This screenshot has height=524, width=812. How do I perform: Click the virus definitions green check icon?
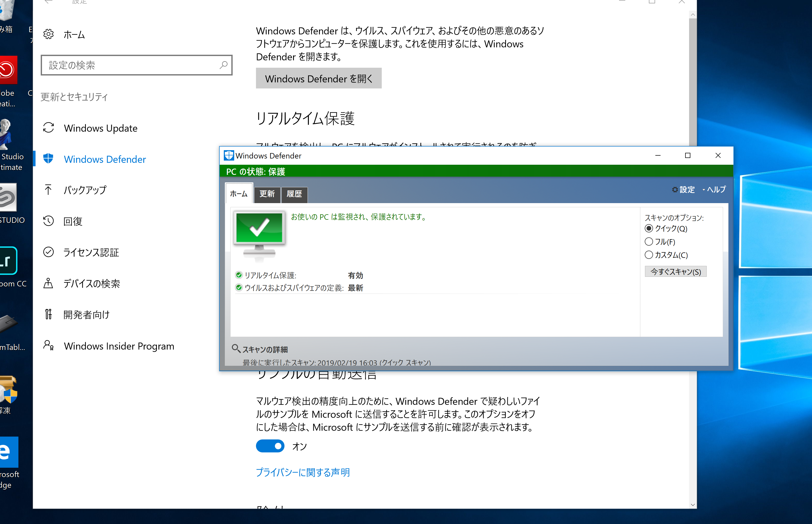239,287
